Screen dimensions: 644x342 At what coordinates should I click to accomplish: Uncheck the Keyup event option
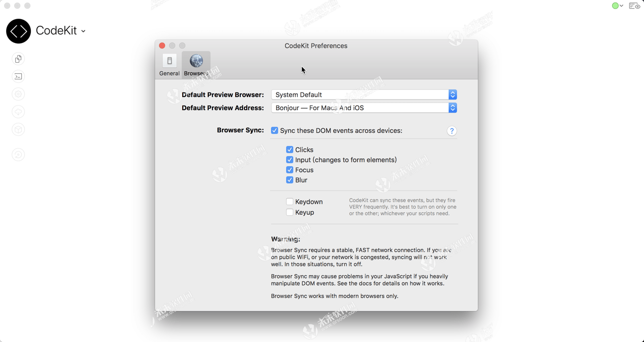tap(290, 212)
